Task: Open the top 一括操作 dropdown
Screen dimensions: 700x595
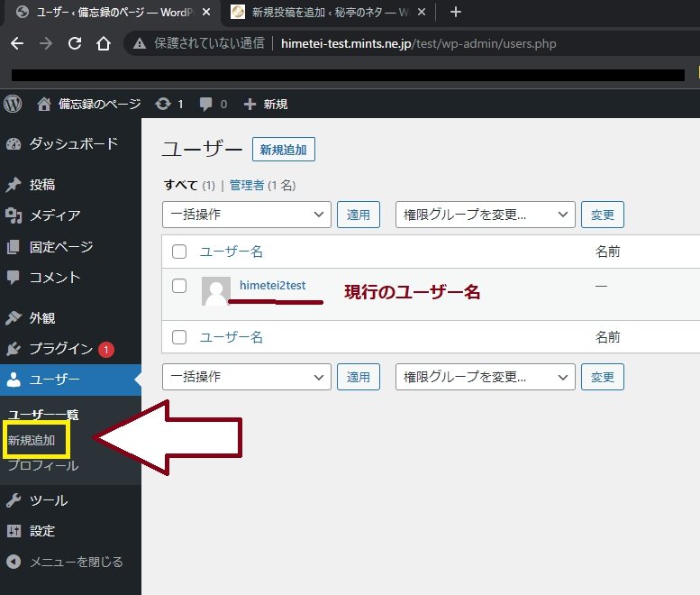Action: coord(247,215)
